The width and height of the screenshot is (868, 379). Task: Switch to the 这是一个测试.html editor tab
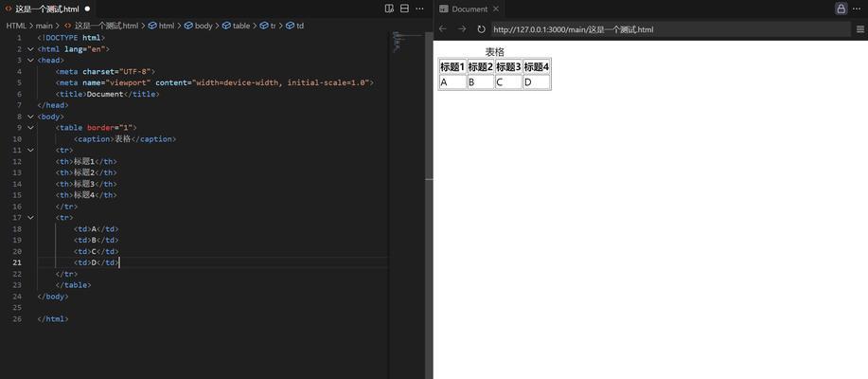[x=47, y=9]
